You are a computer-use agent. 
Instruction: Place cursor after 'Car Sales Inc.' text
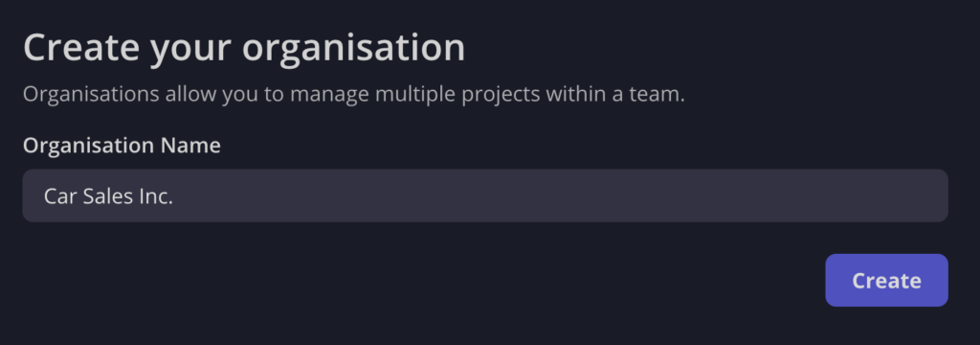point(174,196)
